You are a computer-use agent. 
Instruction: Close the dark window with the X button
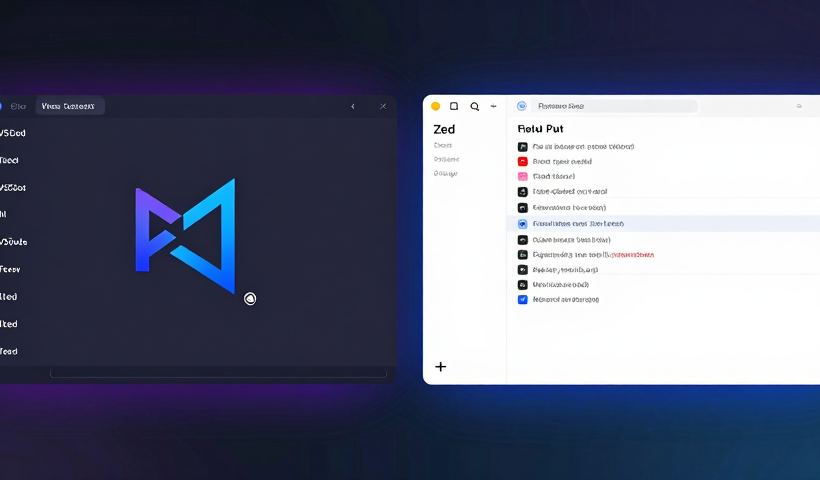pyautogui.click(x=383, y=106)
